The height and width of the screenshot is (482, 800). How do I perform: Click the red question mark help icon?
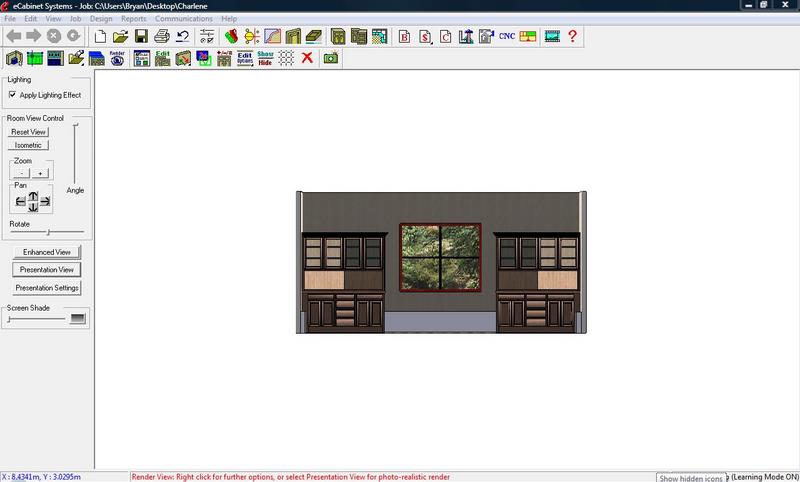click(x=572, y=36)
